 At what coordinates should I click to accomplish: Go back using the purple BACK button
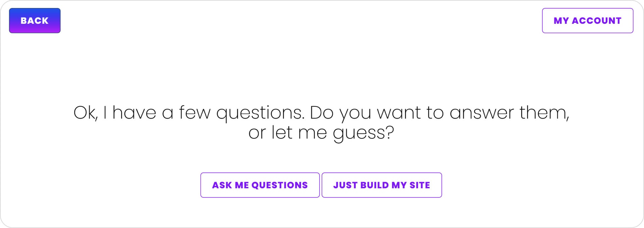click(35, 20)
